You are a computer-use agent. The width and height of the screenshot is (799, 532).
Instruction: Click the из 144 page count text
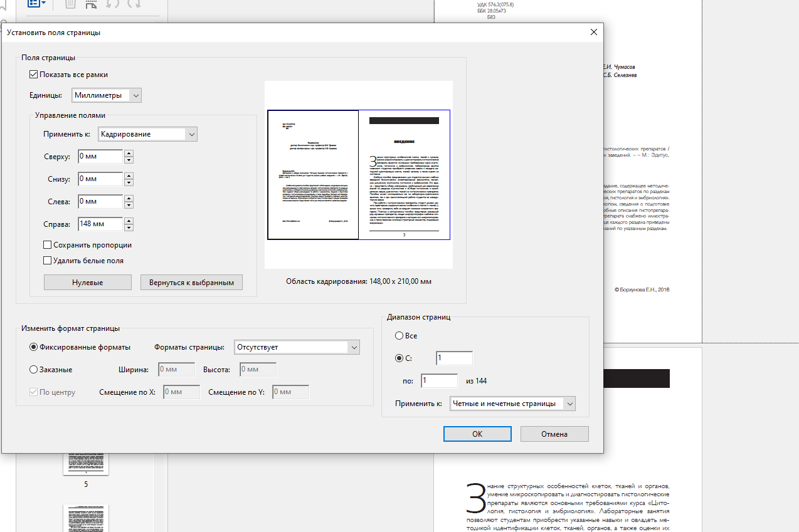coord(475,381)
